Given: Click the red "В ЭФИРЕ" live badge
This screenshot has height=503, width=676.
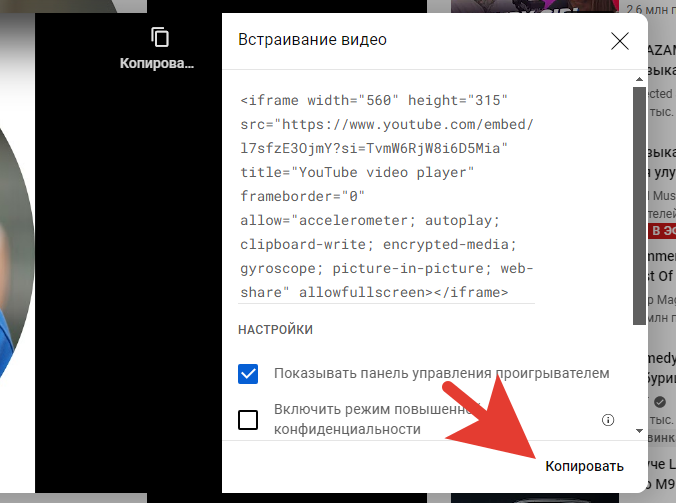Looking at the screenshot, I should 662,231.
